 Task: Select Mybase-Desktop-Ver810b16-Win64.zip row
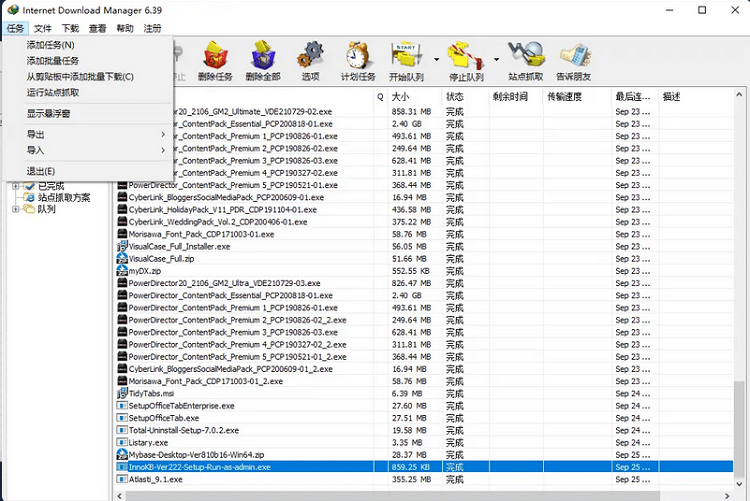424,455
